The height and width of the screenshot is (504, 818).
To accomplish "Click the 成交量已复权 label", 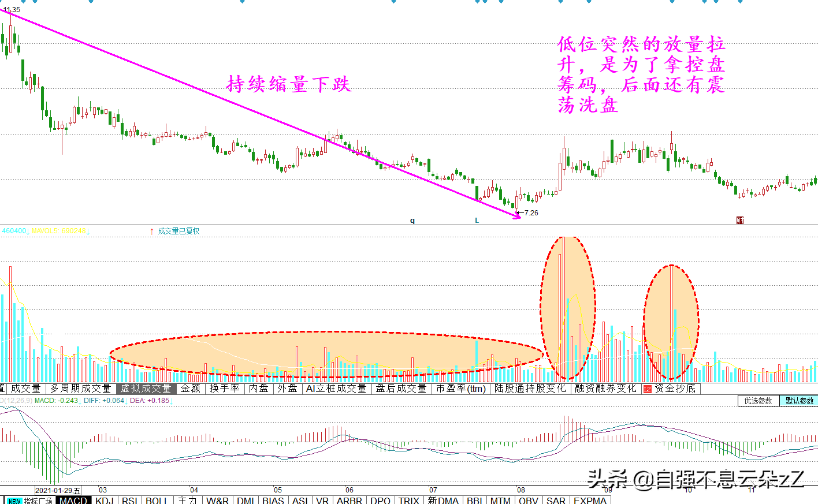I will point(179,231).
